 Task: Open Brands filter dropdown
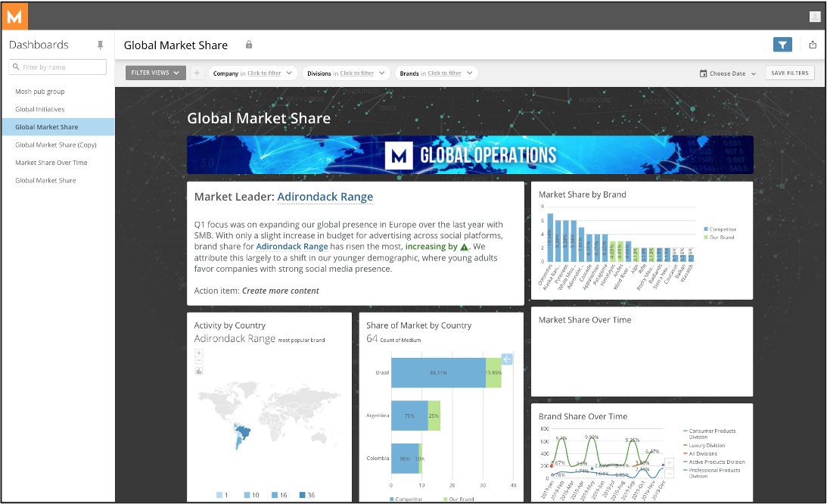point(436,73)
